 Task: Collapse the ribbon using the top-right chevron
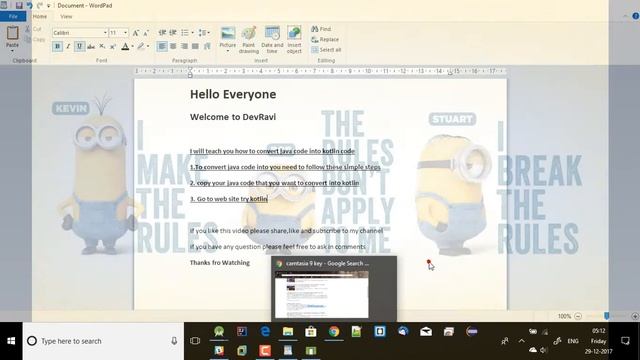coord(625,16)
